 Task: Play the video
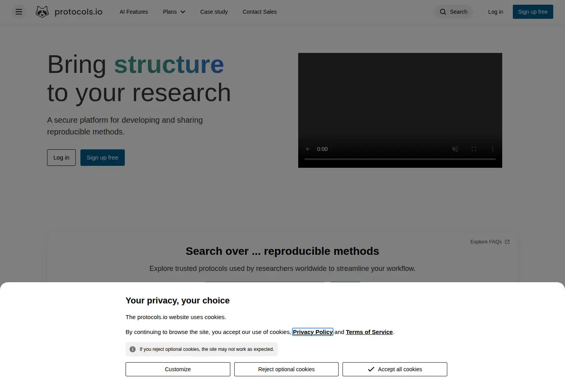tap(308, 149)
